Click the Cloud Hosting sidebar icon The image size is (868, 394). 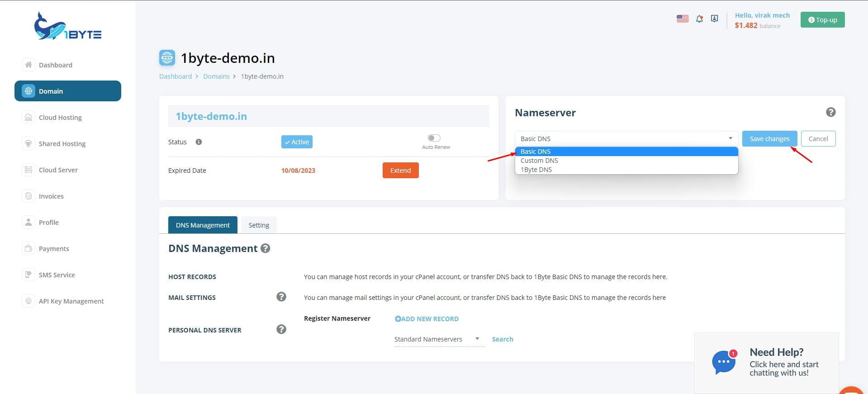(x=28, y=117)
